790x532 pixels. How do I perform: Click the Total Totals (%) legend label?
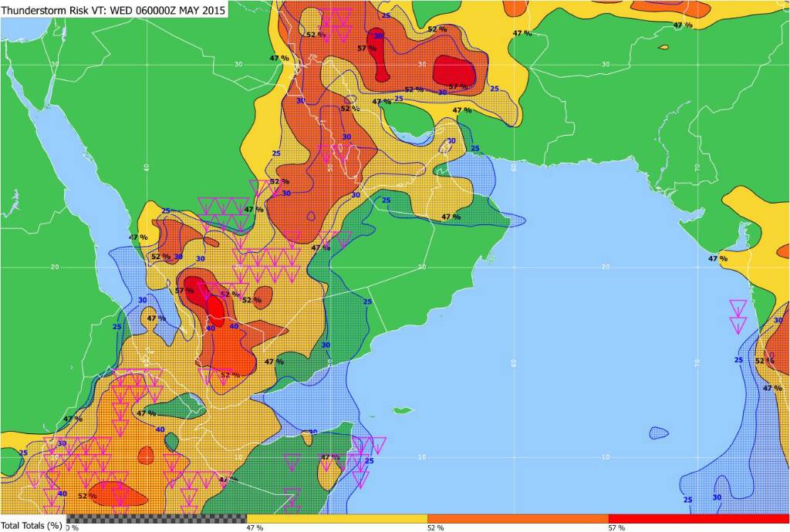pos(32,526)
